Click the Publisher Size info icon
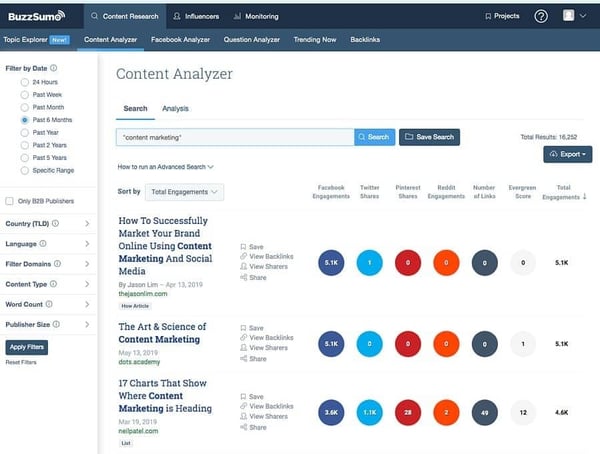 (56, 324)
